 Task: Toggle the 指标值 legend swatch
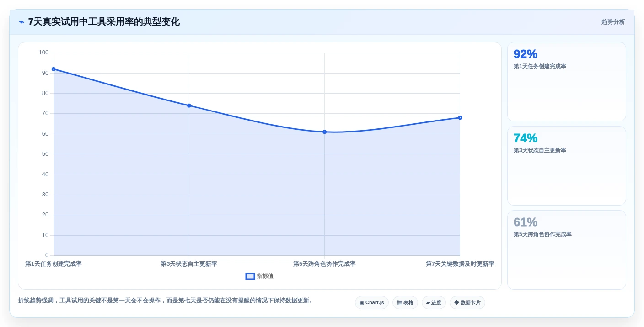[250, 276]
